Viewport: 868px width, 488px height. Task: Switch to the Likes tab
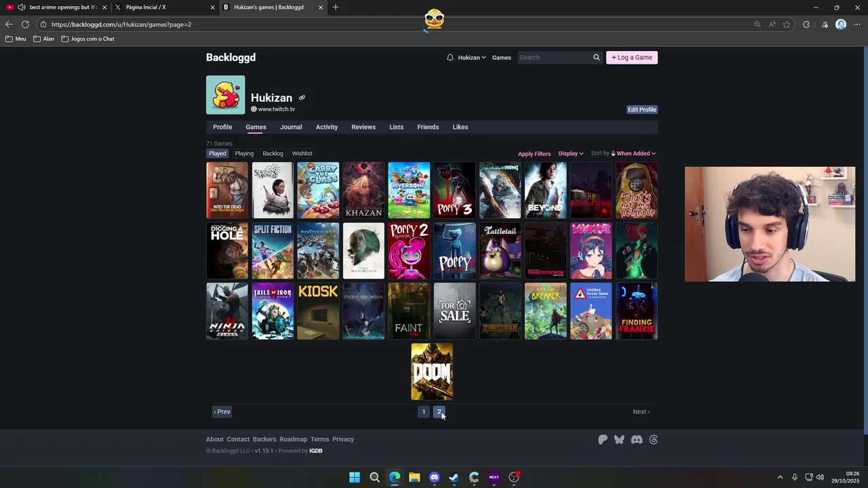[460, 127]
